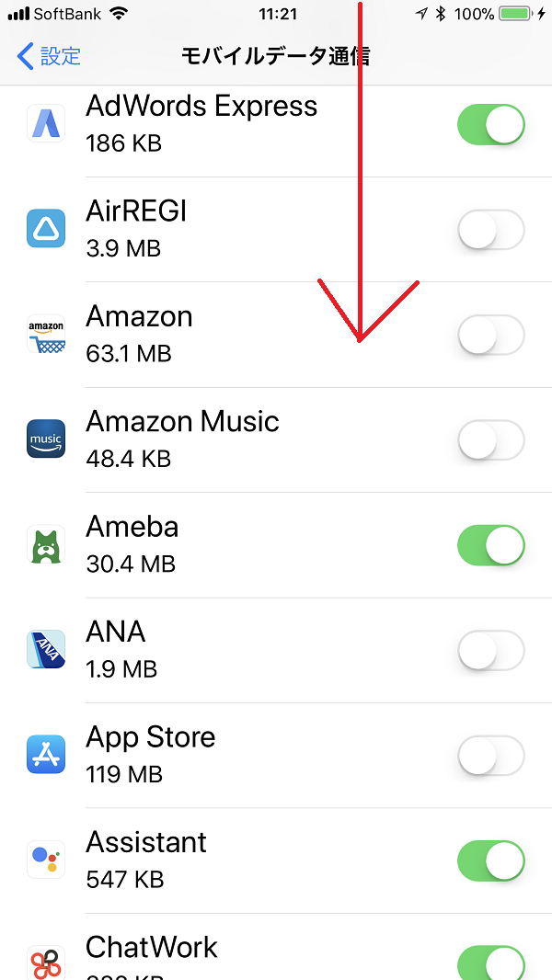The width and height of the screenshot is (552, 980).
Task: Disable mobile data for AdWords Express
Action: click(x=490, y=124)
